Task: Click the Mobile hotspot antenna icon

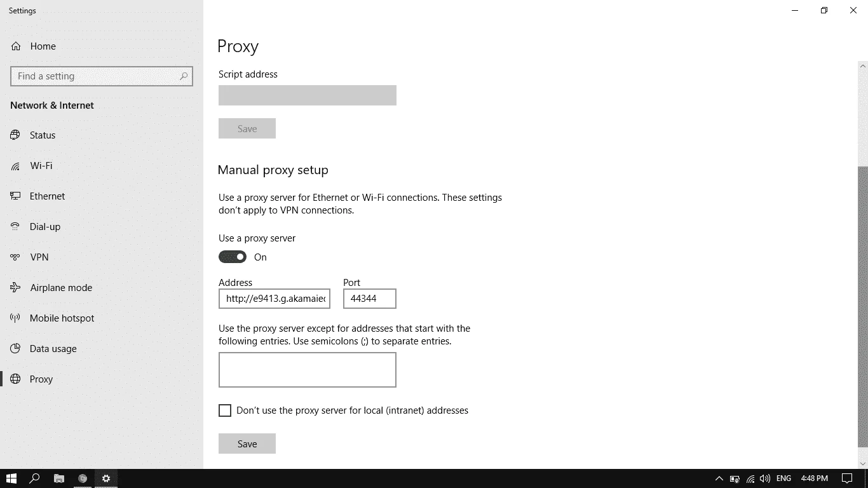Action: point(15,318)
